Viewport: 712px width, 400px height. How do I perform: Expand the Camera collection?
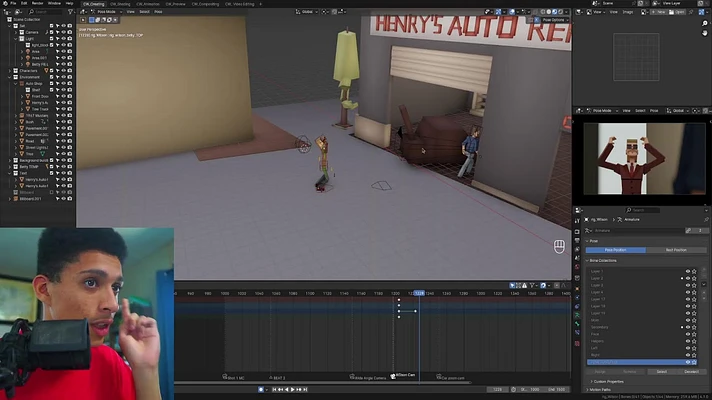pos(16,32)
